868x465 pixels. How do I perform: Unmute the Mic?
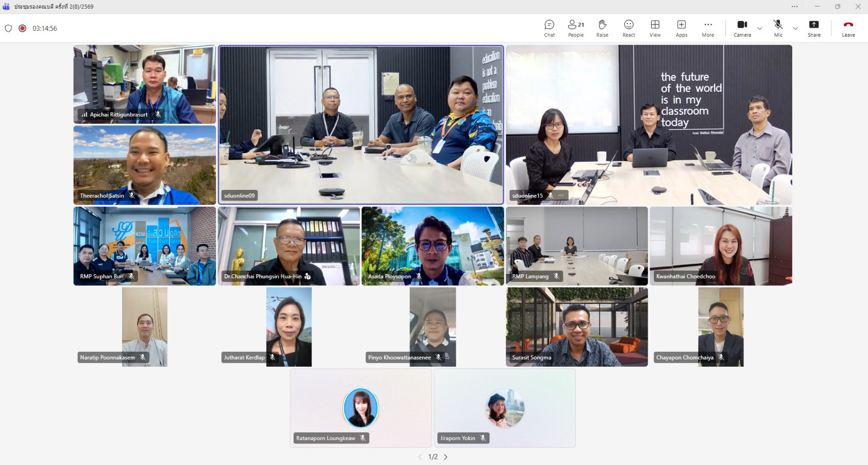[778, 28]
